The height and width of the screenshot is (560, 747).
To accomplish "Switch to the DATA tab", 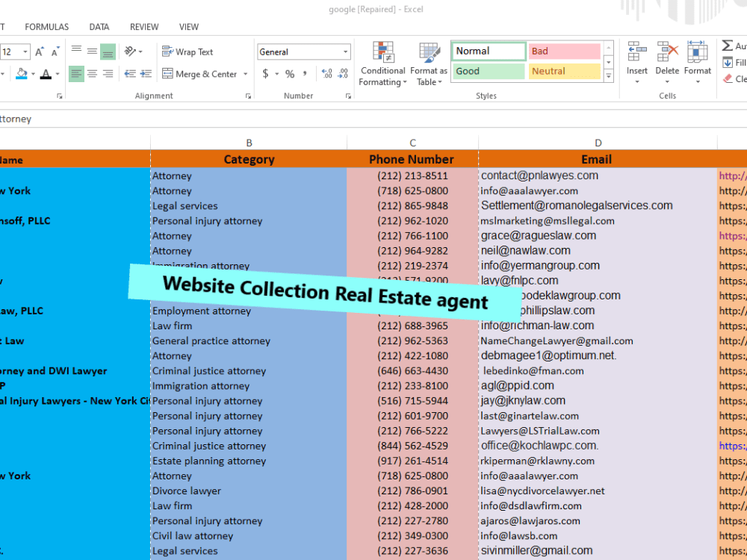I will pyautogui.click(x=99, y=27).
